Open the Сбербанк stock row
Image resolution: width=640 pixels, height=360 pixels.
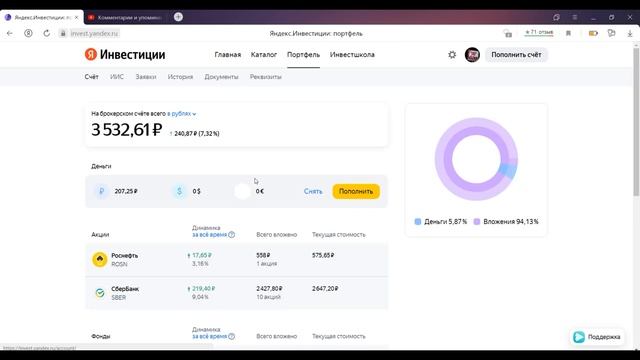[x=236, y=293]
